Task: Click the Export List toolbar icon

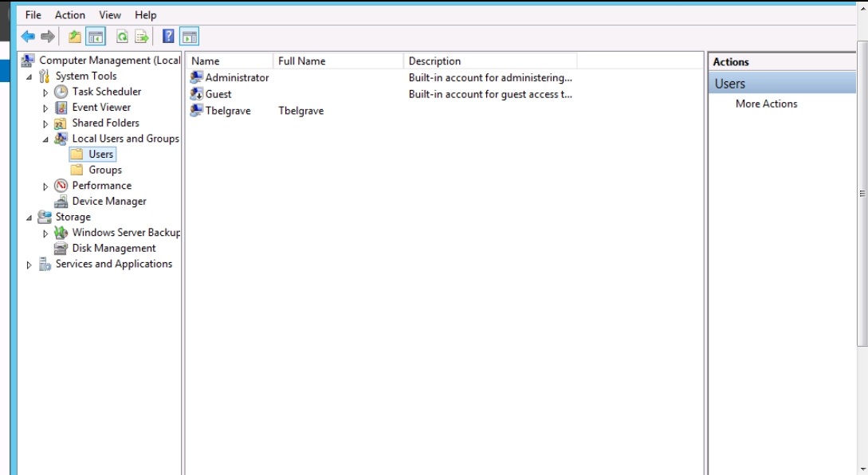Action: 142,37
